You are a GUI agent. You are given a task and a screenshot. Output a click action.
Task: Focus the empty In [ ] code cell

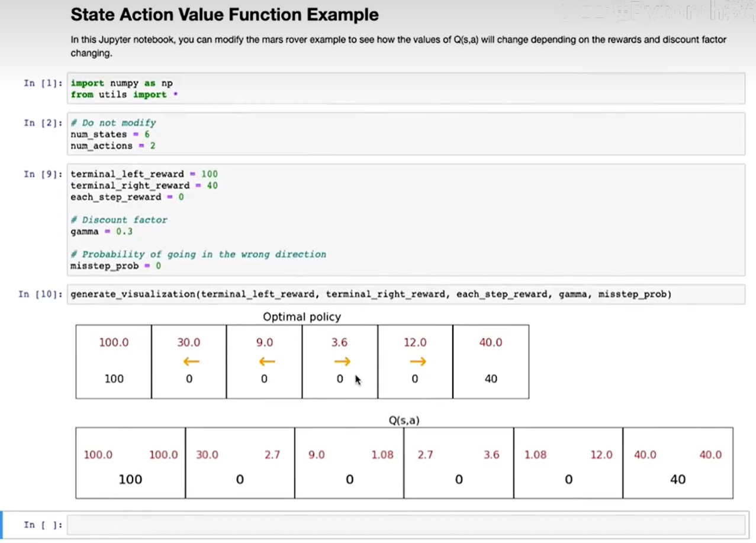coord(406,525)
